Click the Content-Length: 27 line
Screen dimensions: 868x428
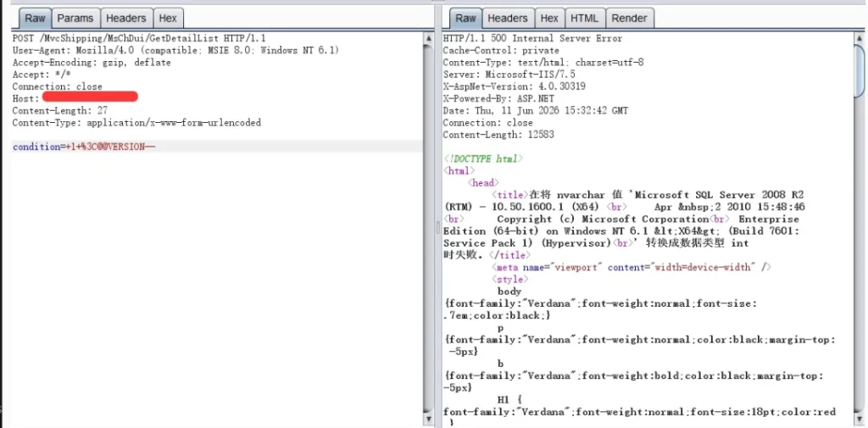60,110
